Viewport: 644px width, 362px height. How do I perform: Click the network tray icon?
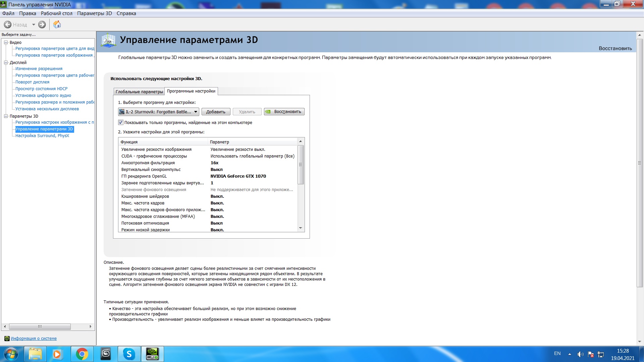[601, 354]
